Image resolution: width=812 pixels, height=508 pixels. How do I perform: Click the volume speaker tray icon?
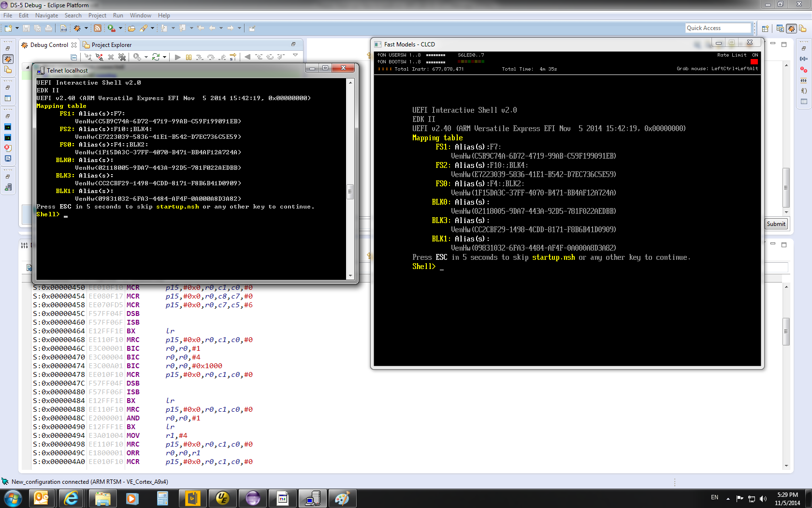click(x=763, y=498)
